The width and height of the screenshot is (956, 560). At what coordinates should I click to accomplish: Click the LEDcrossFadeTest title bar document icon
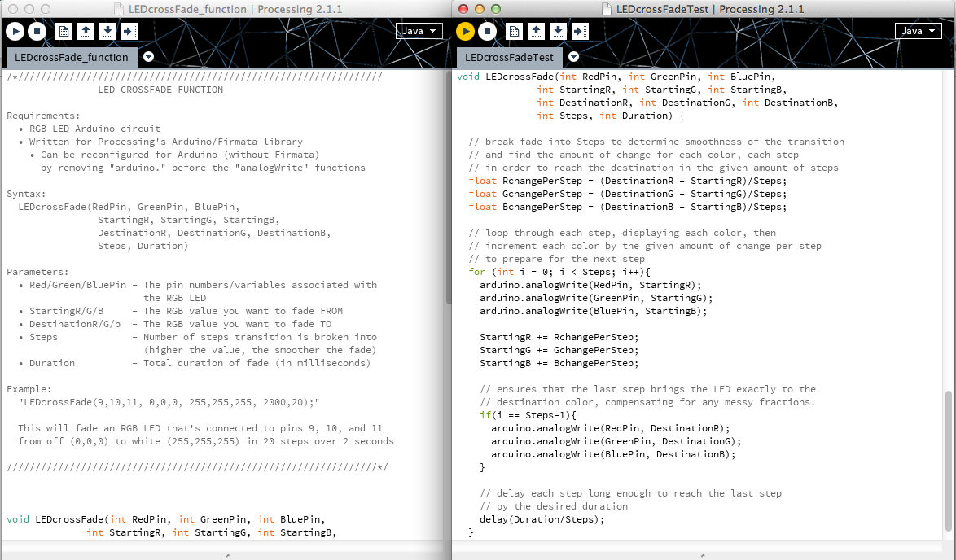(606, 9)
